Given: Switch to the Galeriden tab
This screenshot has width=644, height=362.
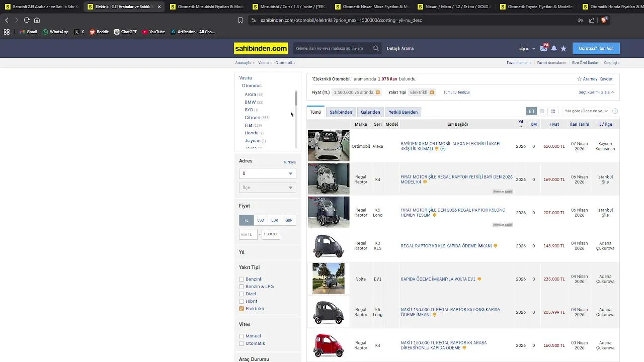Looking at the screenshot, I should [x=370, y=112].
